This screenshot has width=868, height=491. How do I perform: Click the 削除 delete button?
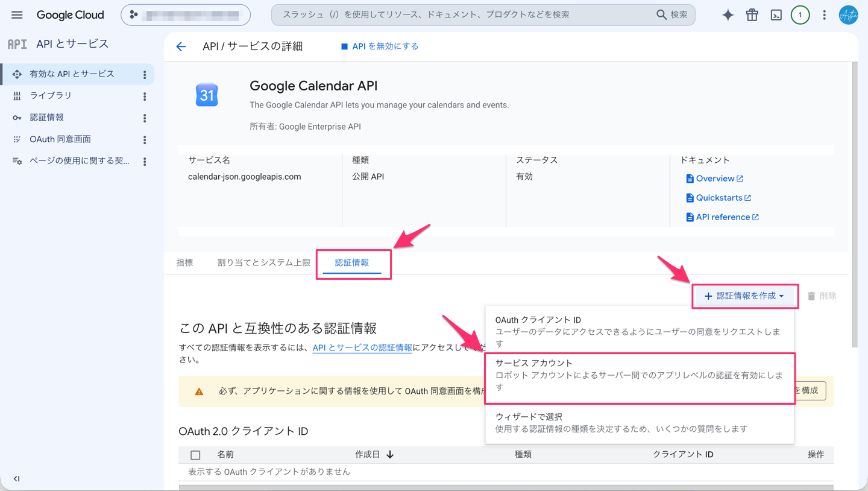click(x=822, y=296)
